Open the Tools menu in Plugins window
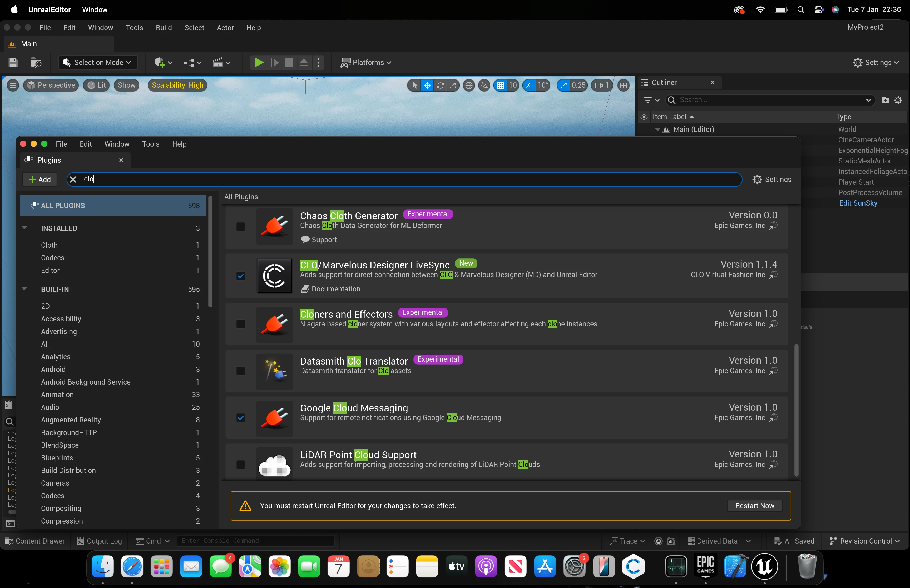The height and width of the screenshot is (588, 910). tap(150, 144)
